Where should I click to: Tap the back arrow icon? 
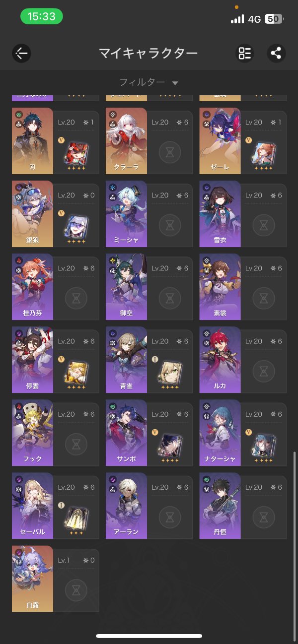pyautogui.click(x=22, y=53)
